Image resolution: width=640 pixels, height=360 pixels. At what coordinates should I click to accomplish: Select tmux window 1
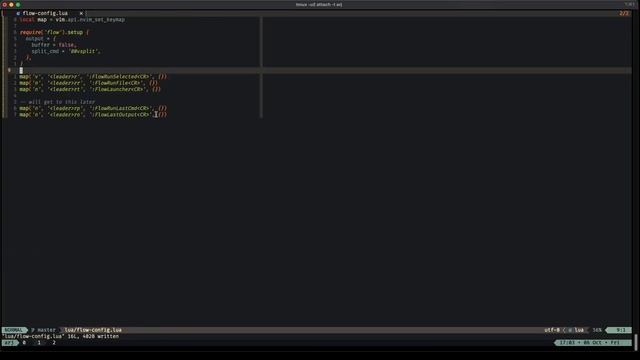[39, 343]
